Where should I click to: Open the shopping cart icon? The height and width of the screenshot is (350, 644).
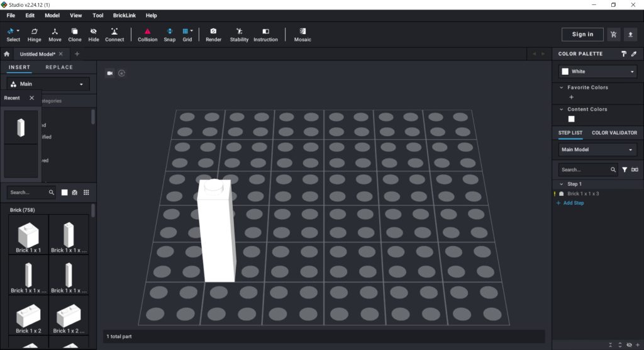(614, 35)
